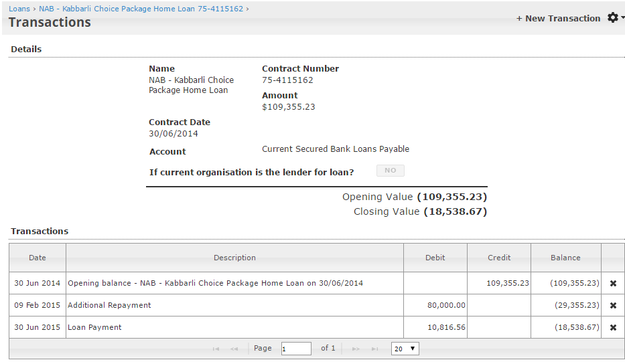Click the $109,355.23 amount value
Screen dimensions: 625x364
point(288,107)
